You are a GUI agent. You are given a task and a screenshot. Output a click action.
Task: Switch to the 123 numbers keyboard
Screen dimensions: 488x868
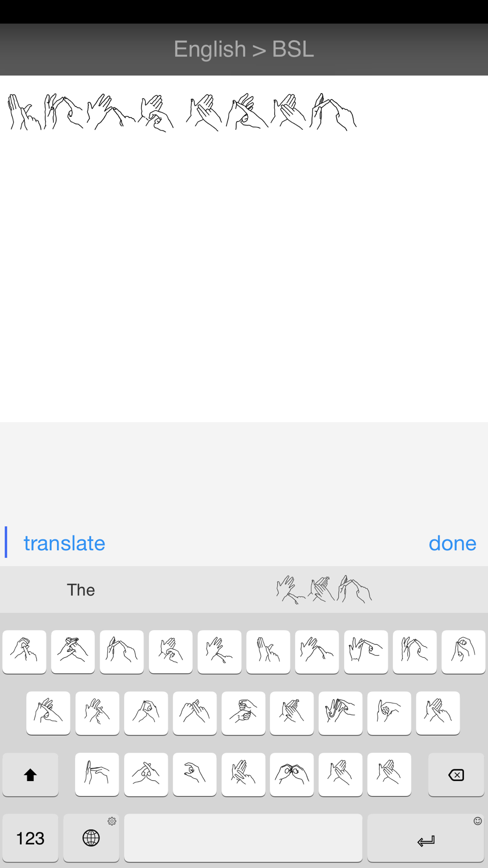pos(30,838)
